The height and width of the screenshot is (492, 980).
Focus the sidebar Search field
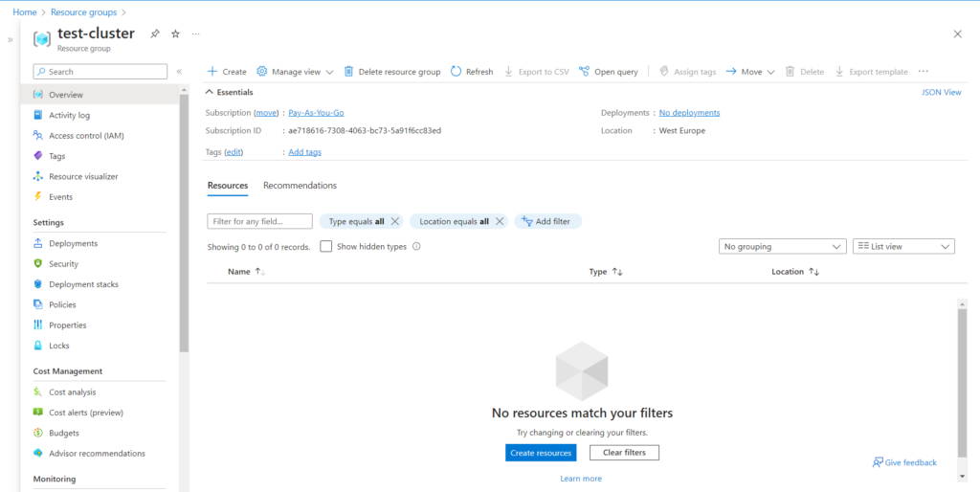100,72
